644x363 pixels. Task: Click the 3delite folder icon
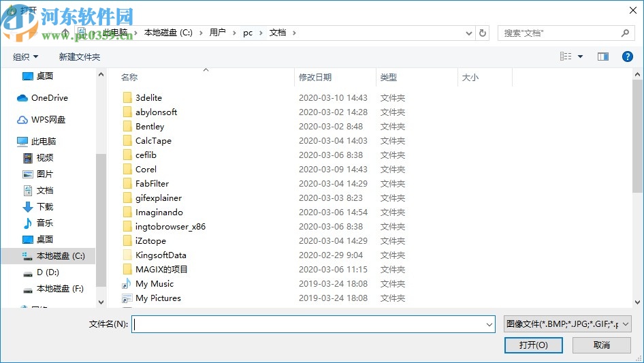pyautogui.click(x=127, y=98)
